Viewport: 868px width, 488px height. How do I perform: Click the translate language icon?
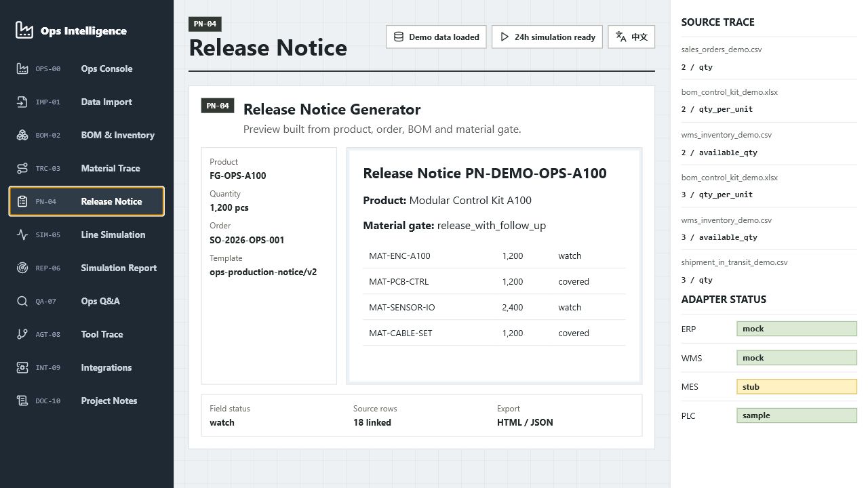click(x=621, y=37)
